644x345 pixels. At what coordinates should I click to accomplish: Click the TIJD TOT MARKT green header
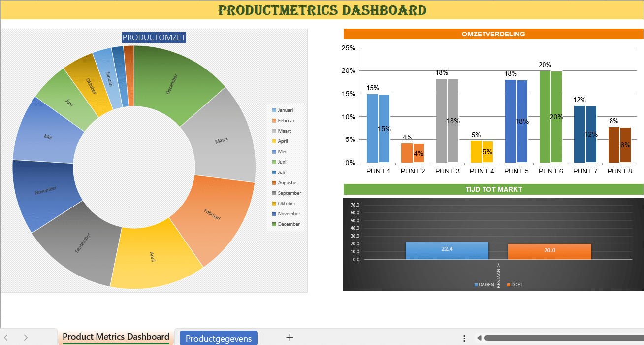[493, 189]
